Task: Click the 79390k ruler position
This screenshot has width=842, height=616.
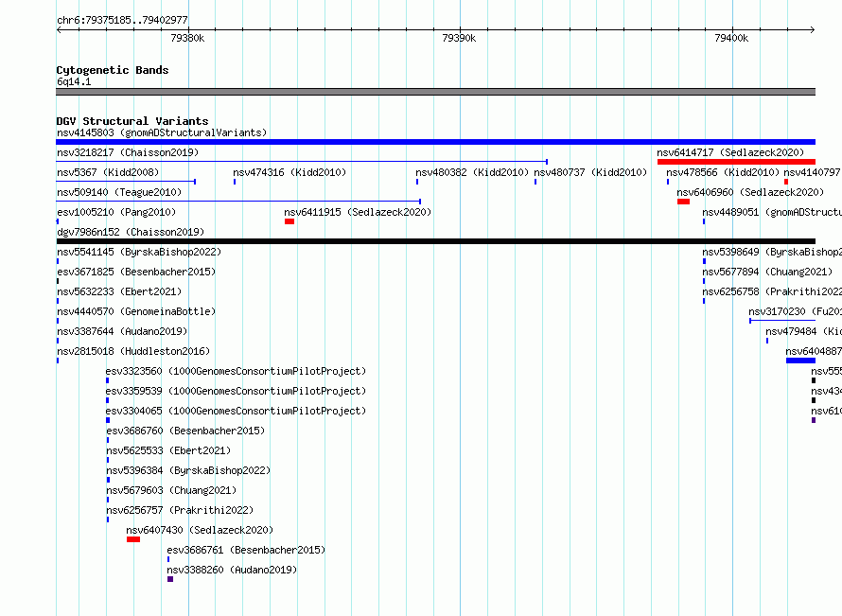Action: coord(459,38)
